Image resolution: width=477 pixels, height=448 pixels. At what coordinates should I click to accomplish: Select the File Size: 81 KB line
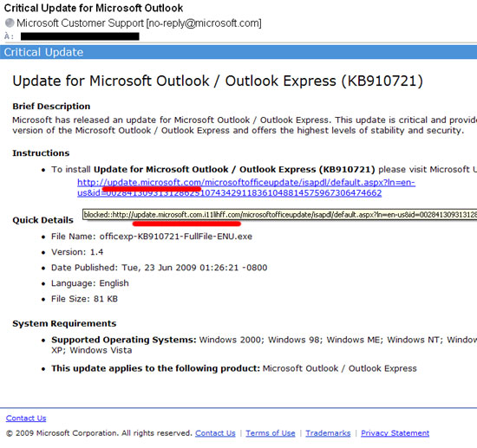coord(84,299)
